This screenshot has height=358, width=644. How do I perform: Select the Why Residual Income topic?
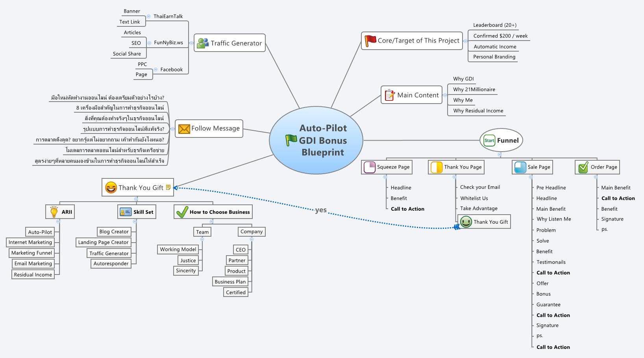[478, 111]
